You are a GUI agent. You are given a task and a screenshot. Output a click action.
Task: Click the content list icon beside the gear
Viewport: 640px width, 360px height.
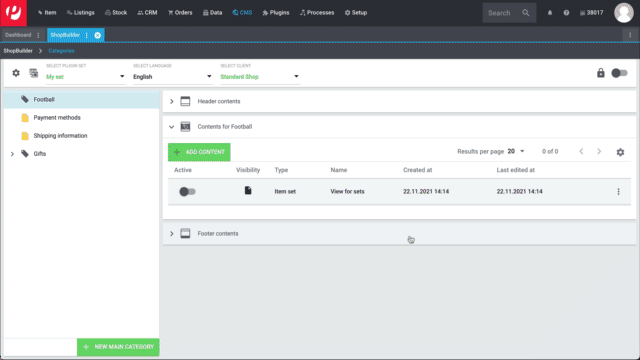(33, 73)
